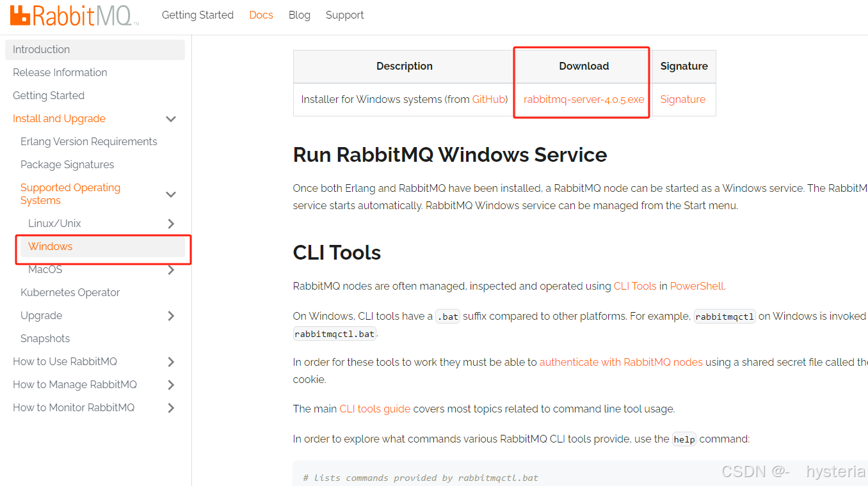Open the Signature link

(682, 100)
